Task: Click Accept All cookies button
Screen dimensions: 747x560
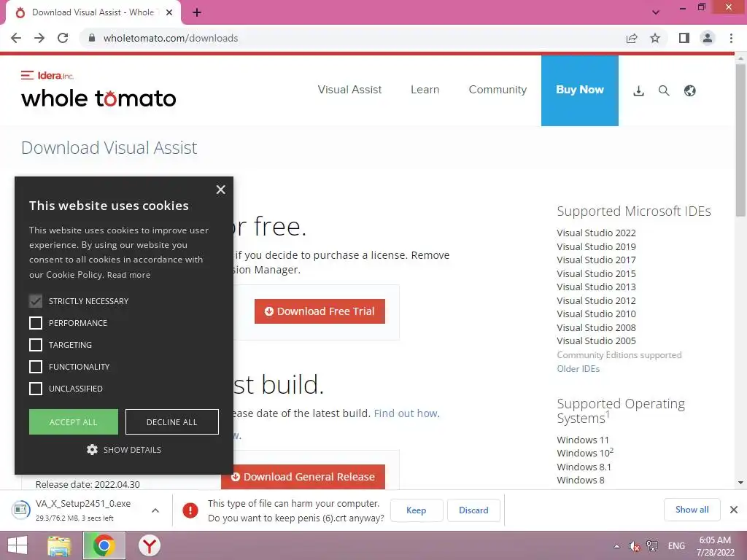Action: [x=74, y=422]
